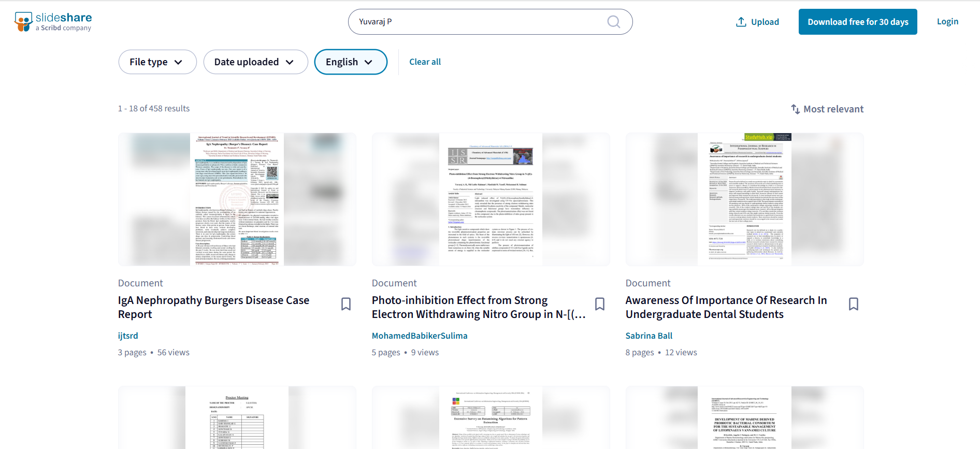Click '5 pages • 9 views' text
The height and width of the screenshot is (449, 980).
coord(405,352)
